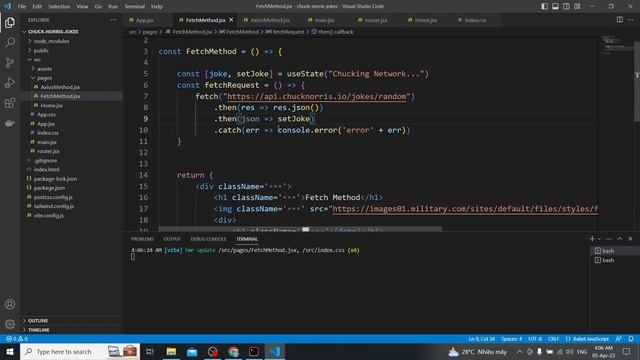
Task: Open launch profile dropdown beside new terminal
Action: click(599, 239)
